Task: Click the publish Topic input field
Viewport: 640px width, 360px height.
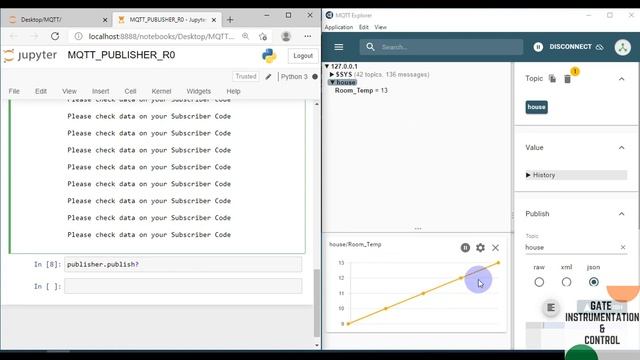Action: pyautogui.click(x=571, y=247)
